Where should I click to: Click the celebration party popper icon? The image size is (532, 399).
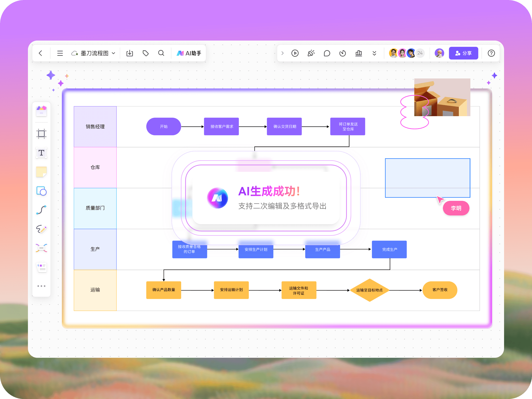(311, 53)
